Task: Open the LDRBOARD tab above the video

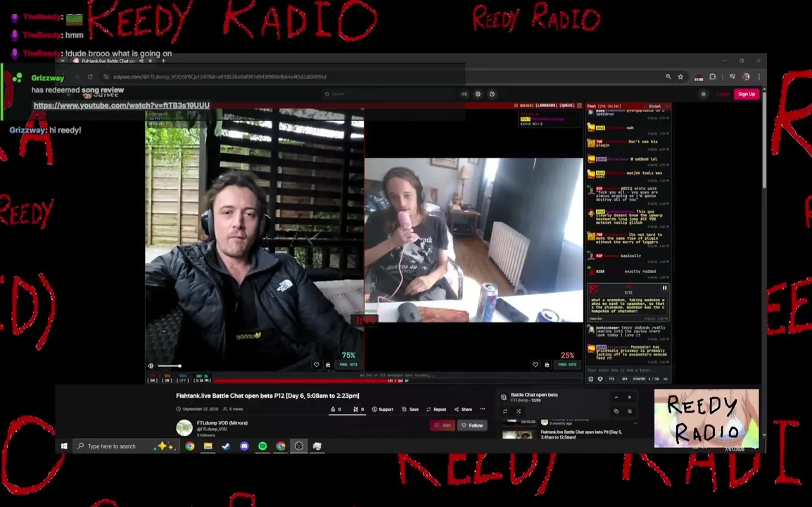Action: pos(546,105)
